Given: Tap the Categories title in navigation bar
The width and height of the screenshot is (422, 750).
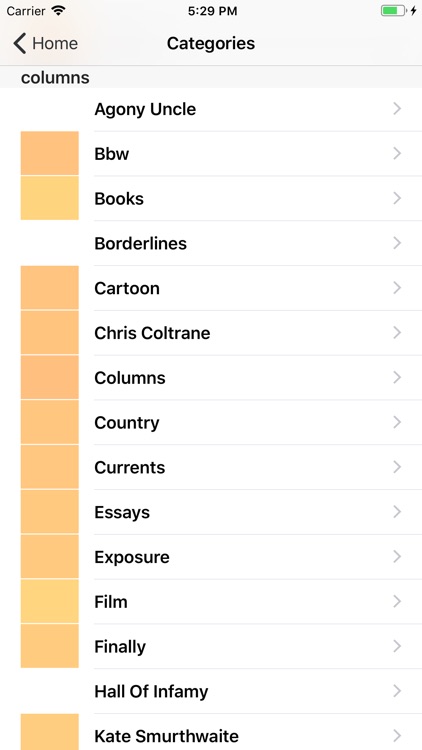Looking at the screenshot, I should (x=211, y=44).
